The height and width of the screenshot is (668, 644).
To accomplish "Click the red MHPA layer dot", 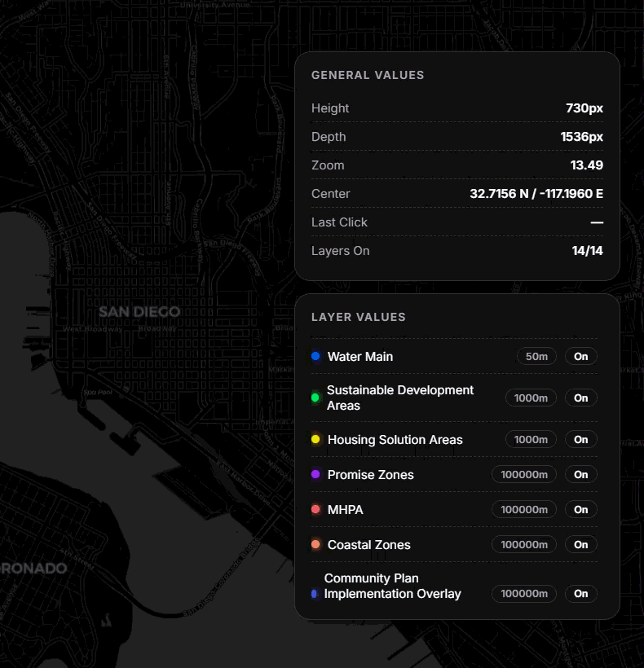I will pyautogui.click(x=314, y=509).
